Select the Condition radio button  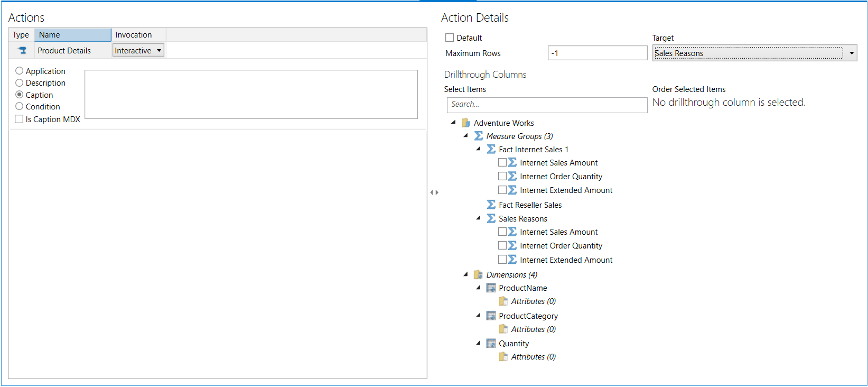coord(20,107)
